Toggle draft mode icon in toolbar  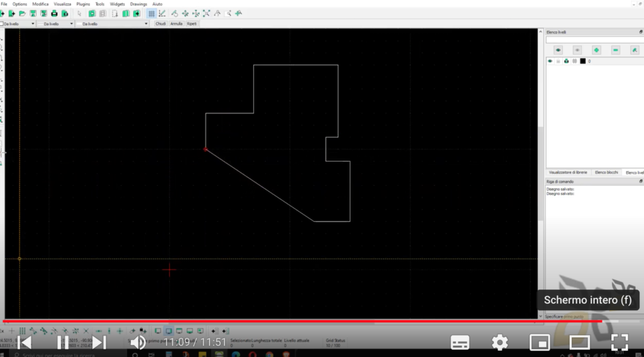(x=162, y=14)
